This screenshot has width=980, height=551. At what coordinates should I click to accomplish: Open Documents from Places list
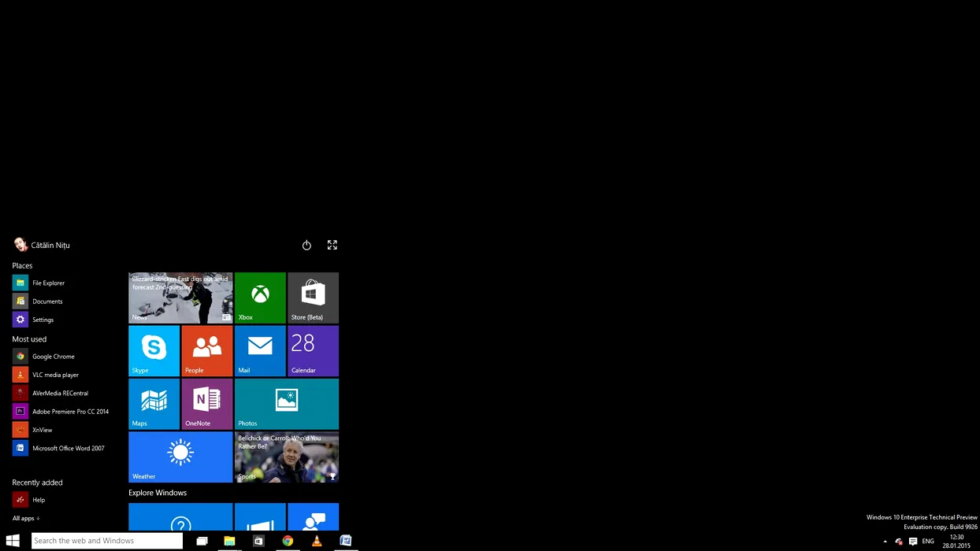(38, 301)
